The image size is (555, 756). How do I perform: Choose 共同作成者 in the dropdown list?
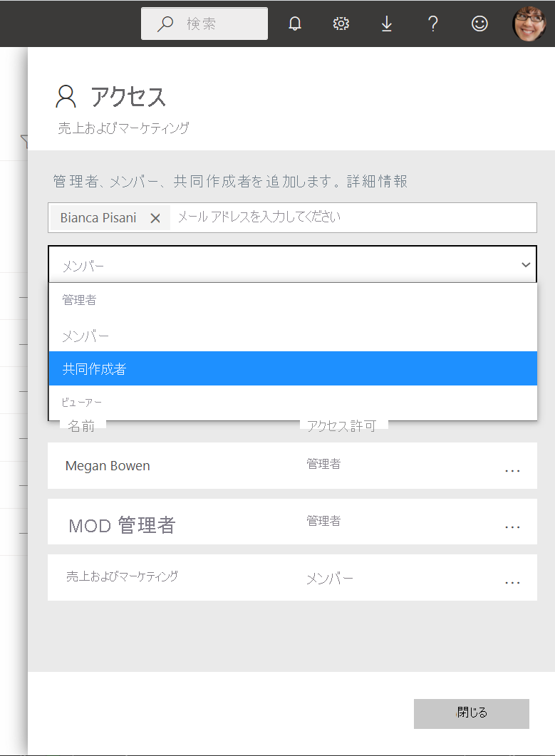293,368
